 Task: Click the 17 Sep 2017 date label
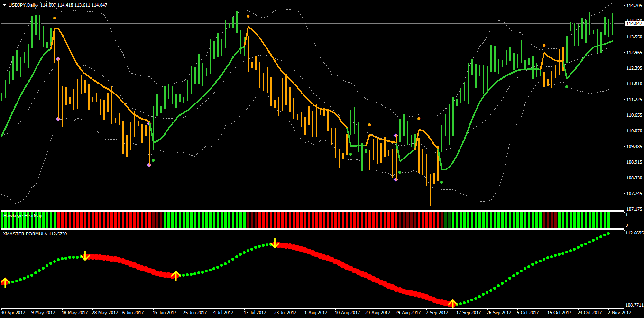click(469, 313)
